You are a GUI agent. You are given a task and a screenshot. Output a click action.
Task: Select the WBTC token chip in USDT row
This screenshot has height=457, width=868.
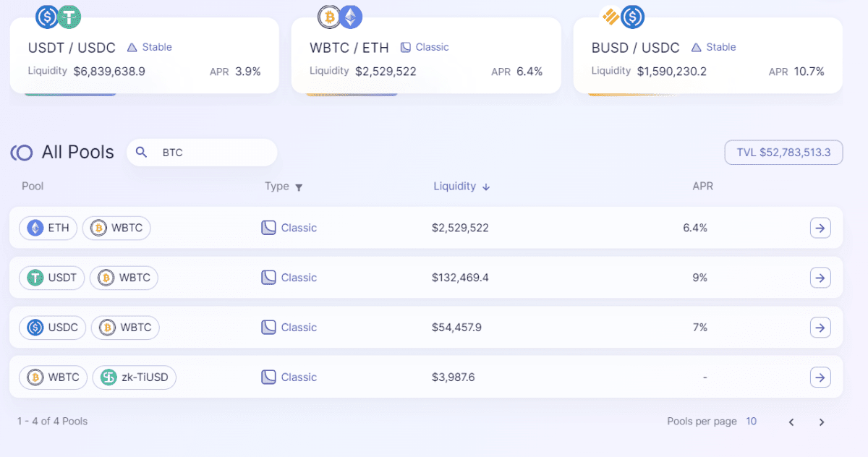tap(124, 278)
